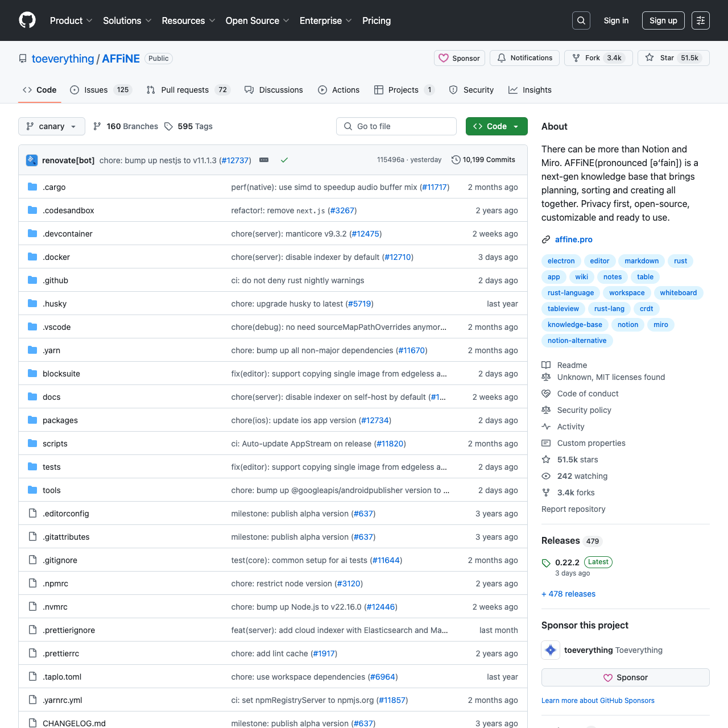Open Readme from the About sidebar

[x=572, y=365]
